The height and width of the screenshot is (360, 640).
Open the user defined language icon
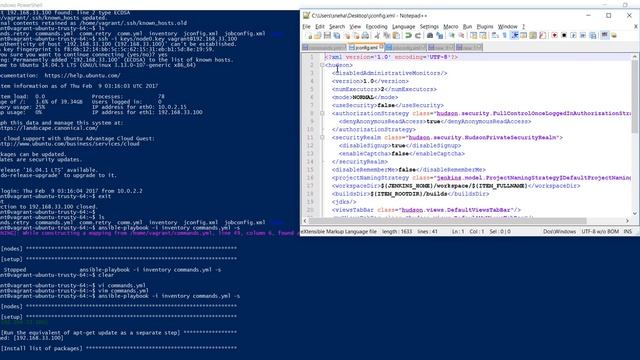pos(524,36)
